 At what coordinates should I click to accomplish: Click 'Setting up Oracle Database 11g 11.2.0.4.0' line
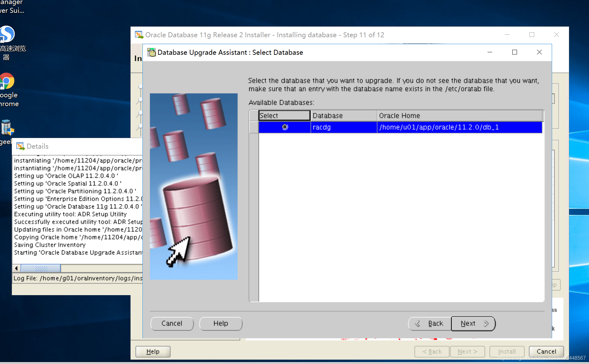pyautogui.click(x=78, y=207)
